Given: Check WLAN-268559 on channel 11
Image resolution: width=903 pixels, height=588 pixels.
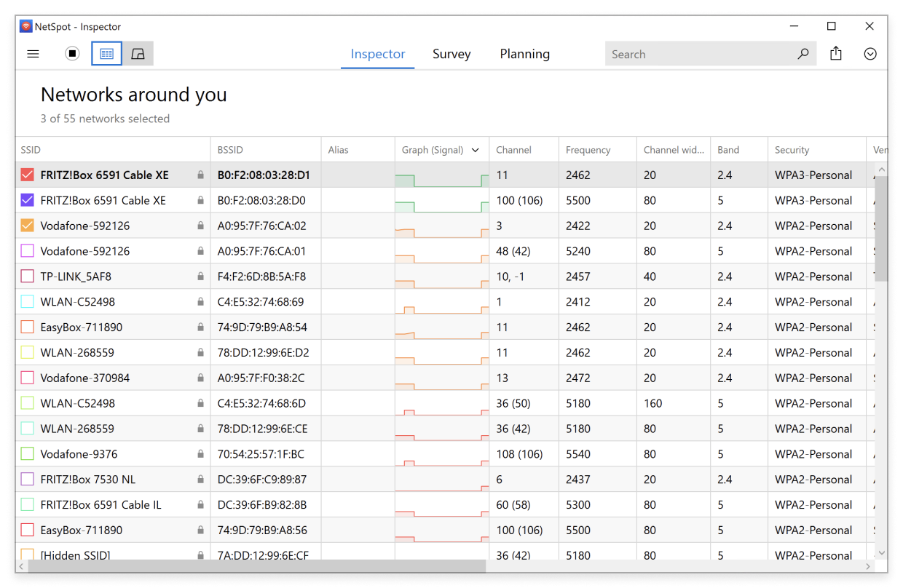Looking at the screenshot, I should (28, 352).
